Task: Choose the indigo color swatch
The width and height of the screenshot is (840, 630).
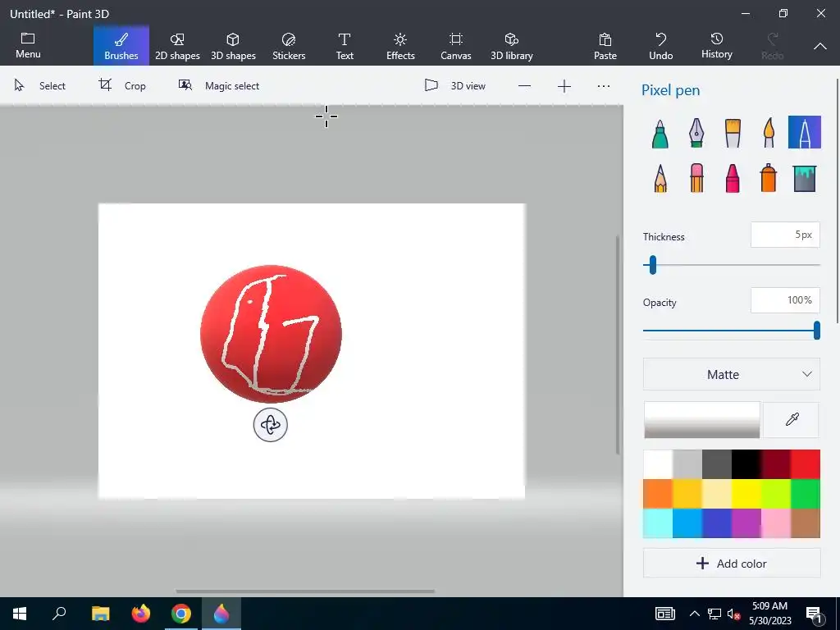Action: (717, 523)
